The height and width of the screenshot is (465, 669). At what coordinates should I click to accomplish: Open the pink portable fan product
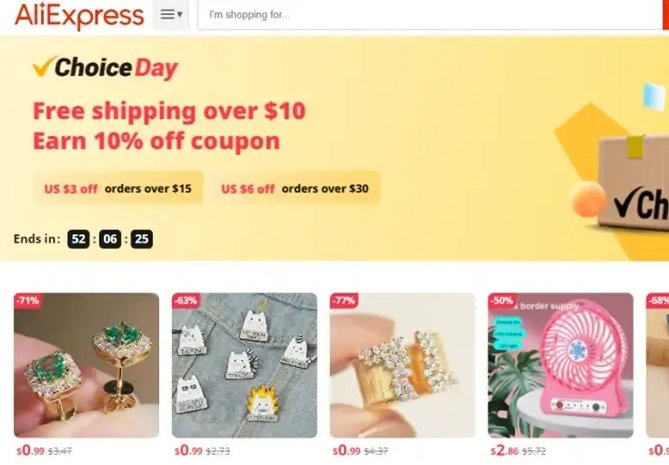[x=561, y=365]
